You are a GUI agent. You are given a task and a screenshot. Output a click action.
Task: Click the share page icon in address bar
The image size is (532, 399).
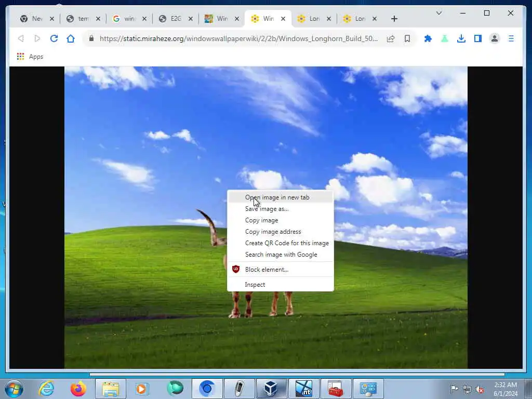pos(391,38)
